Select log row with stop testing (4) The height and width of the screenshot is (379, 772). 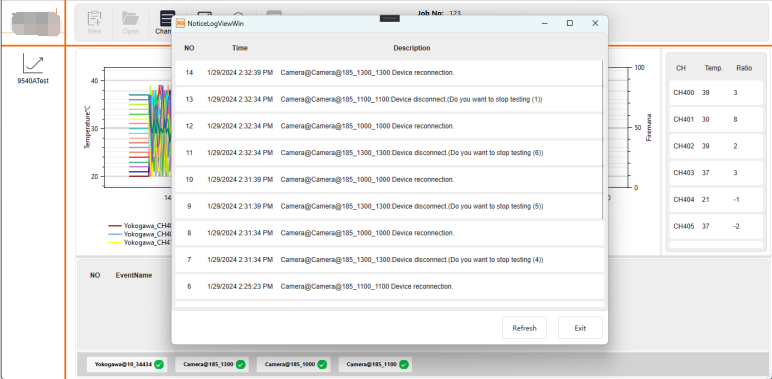coord(389,259)
